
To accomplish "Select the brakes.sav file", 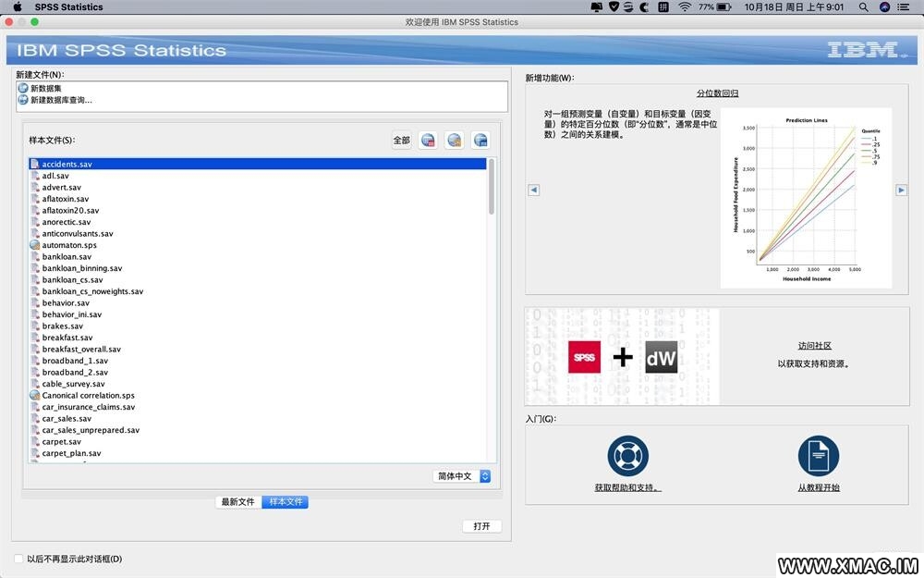I will (x=258, y=326).
